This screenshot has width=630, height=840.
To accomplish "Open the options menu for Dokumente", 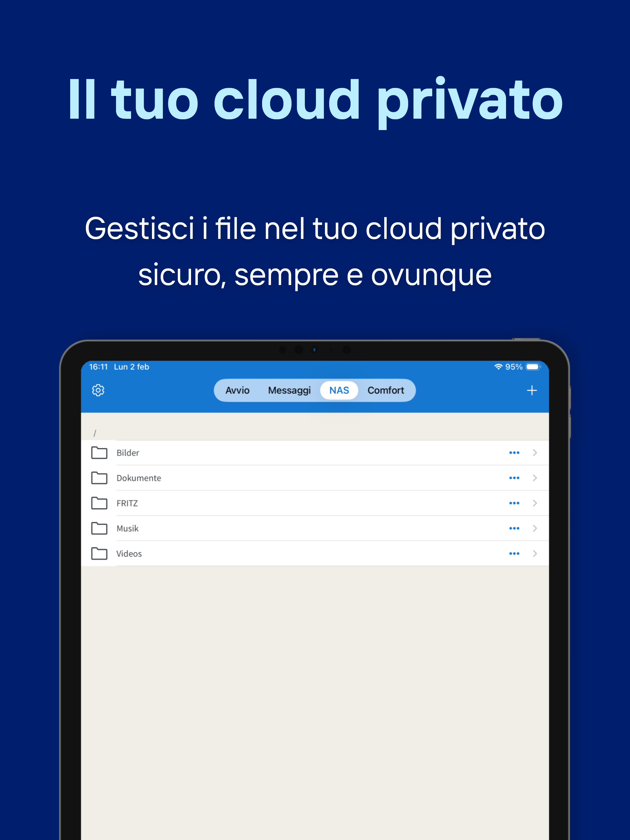I will point(514,478).
